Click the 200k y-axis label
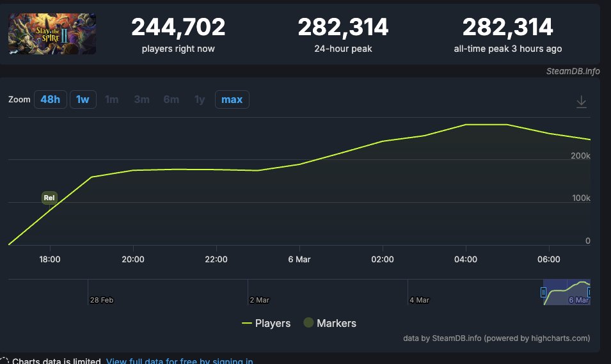 point(580,155)
